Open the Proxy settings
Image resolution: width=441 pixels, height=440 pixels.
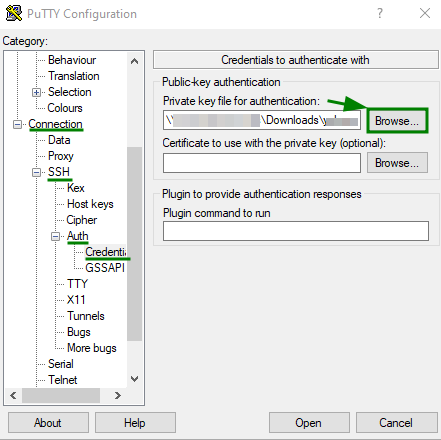point(61,156)
